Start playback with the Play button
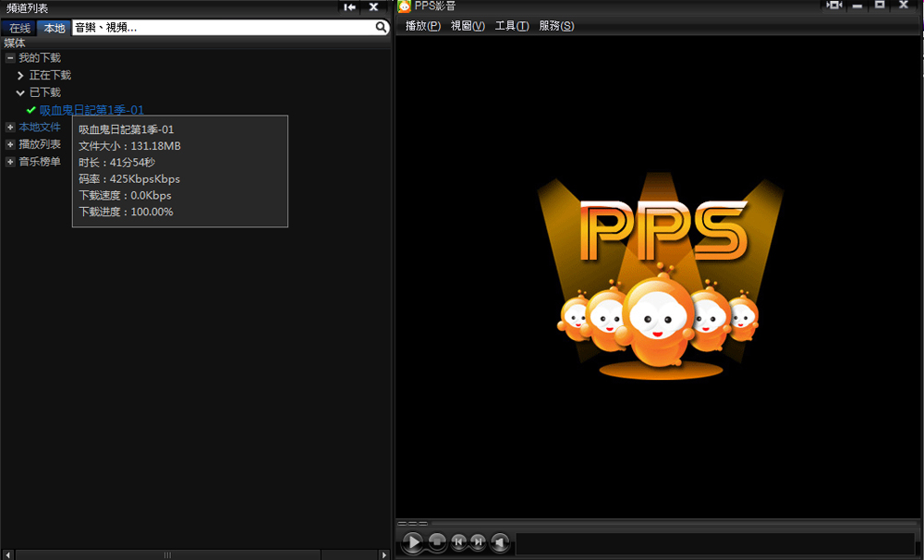This screenshot has height=560, width=924. [x=413, y=542]
